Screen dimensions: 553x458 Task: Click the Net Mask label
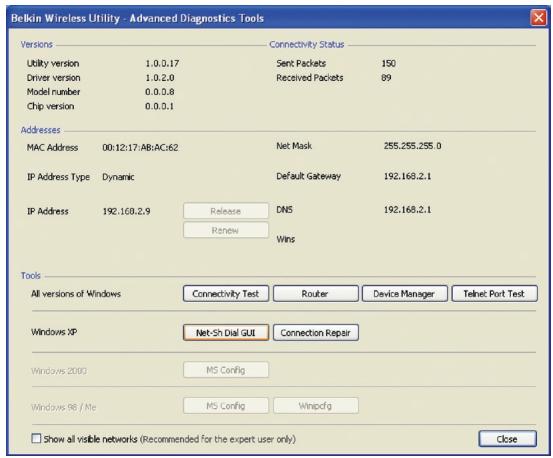point(294,146)
